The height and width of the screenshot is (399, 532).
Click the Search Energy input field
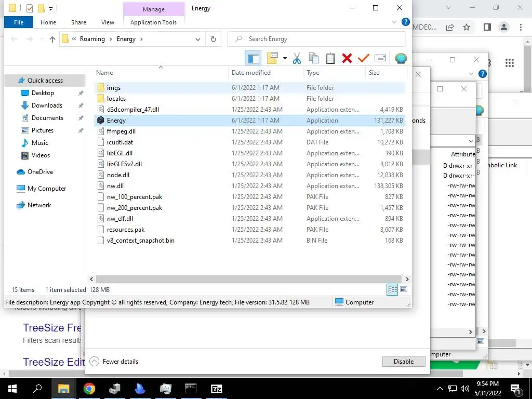[x=316, y=39]
